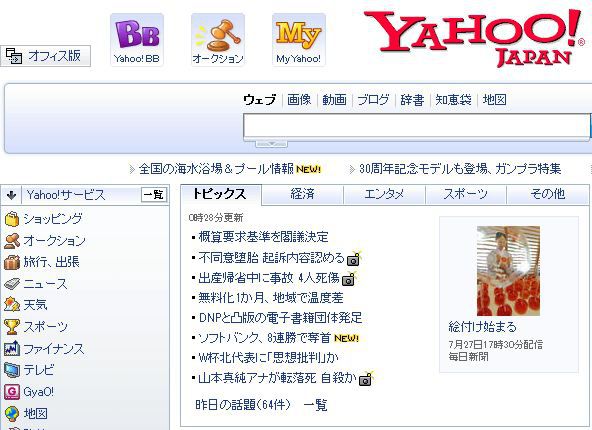The height and width of the screenshot is (430, 592).
Task: Read headline 概算要求基準を閣議決定
Action: [x=263, y=237]
